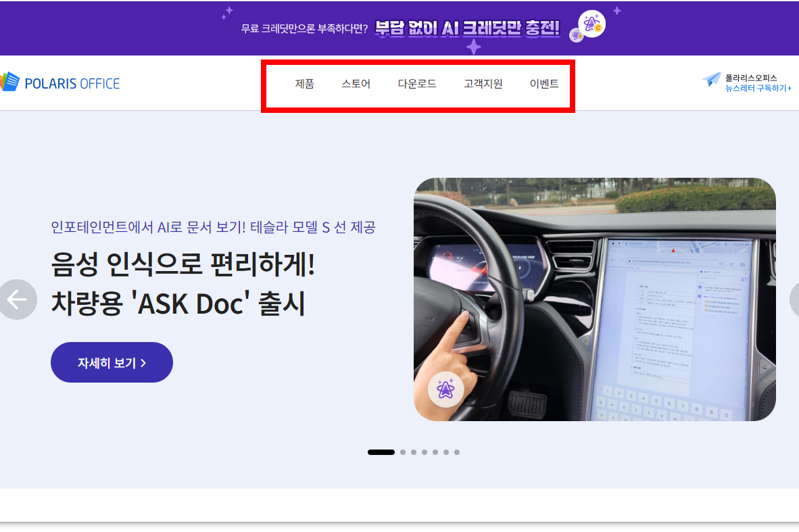
Task: Click the Tesla infotainment banner image
Action: [595, 298]
